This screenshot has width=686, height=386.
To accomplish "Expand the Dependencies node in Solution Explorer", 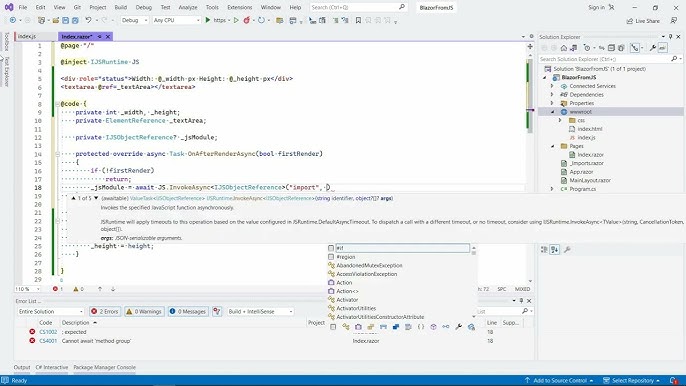I will click(552, 95).
